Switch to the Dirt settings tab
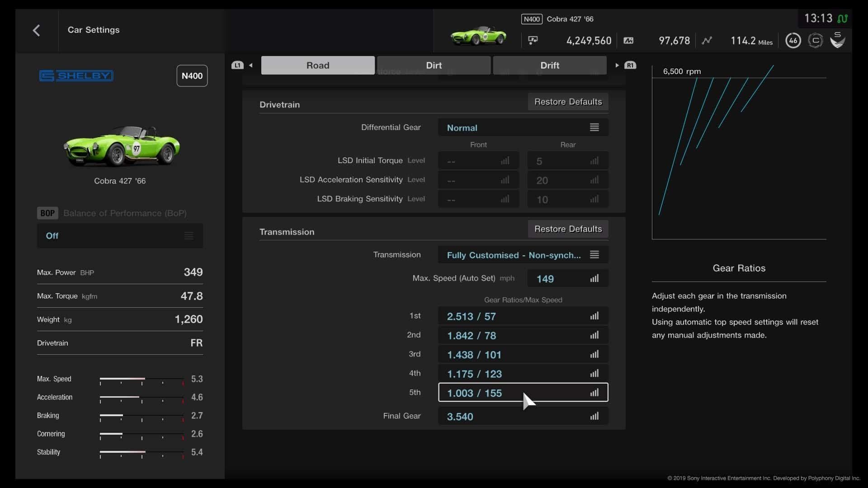Viewport: 868px width, 488px height. tap(434, 65)
